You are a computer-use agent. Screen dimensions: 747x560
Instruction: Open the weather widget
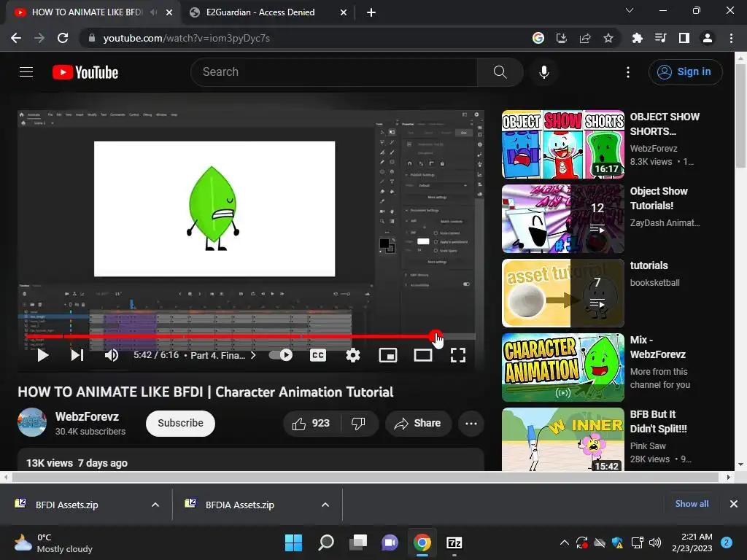(53, 542)
